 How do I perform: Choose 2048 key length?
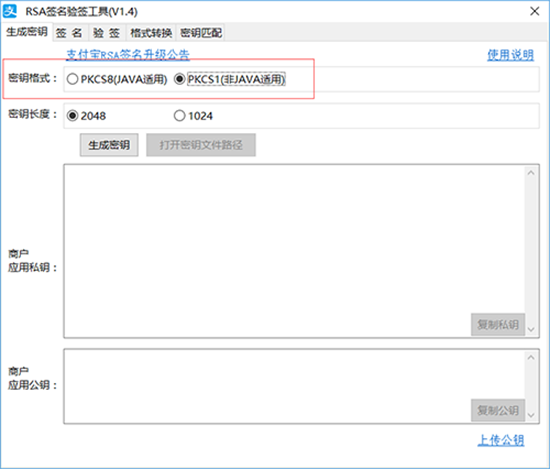click(86, 116)
